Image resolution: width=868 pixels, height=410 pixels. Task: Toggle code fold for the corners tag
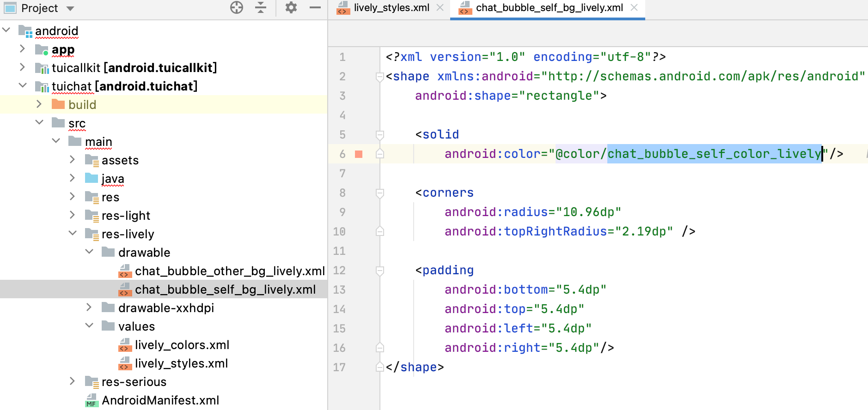(x=380, y=193)
